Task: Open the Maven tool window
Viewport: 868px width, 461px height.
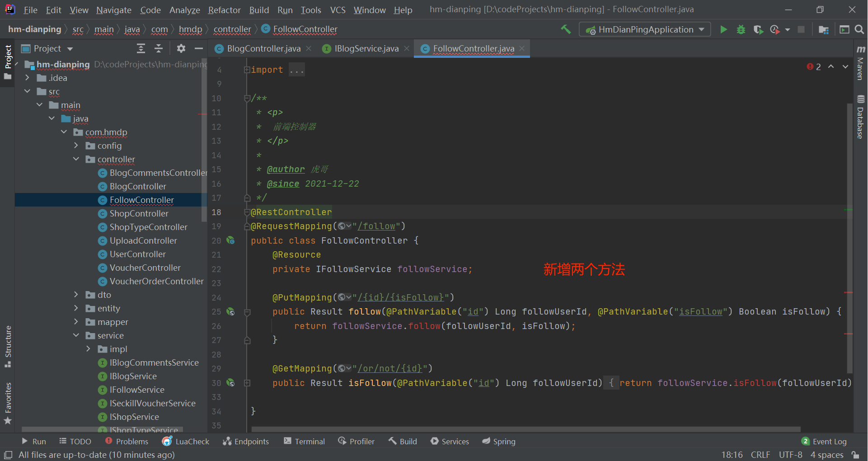Action: click(x=860, y=62)
